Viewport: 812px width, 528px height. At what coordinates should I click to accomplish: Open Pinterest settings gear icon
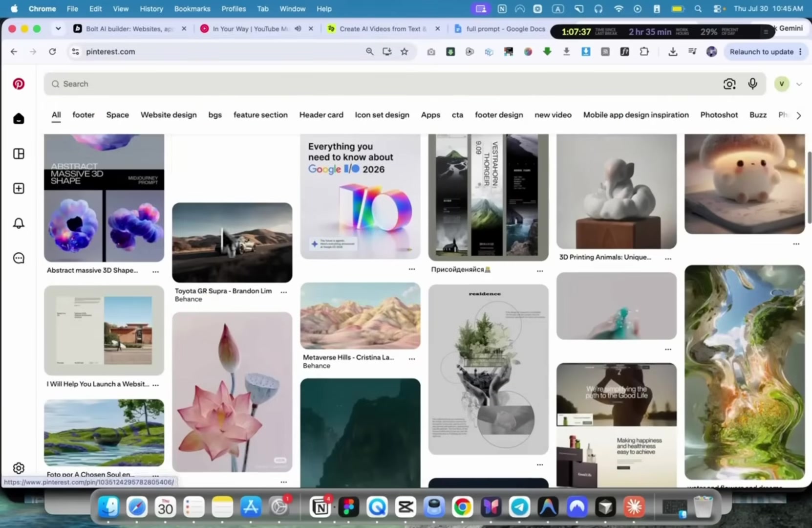pyautogui.click(x=19, y=468)
